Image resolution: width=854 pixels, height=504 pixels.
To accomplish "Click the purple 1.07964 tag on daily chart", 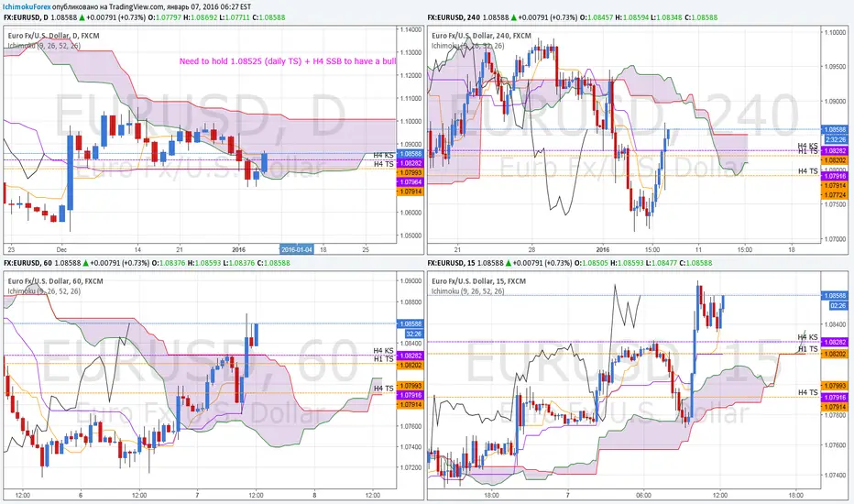I will coord(411,182).
